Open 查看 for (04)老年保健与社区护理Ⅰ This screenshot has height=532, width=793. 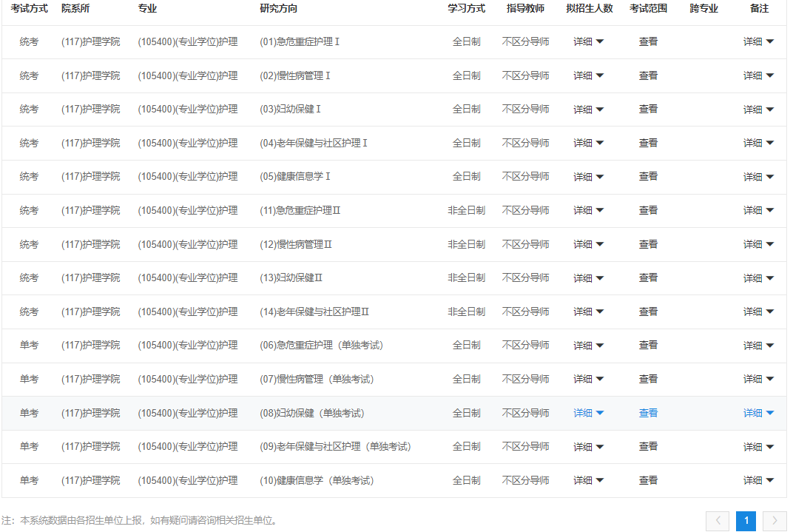[648, 143]
